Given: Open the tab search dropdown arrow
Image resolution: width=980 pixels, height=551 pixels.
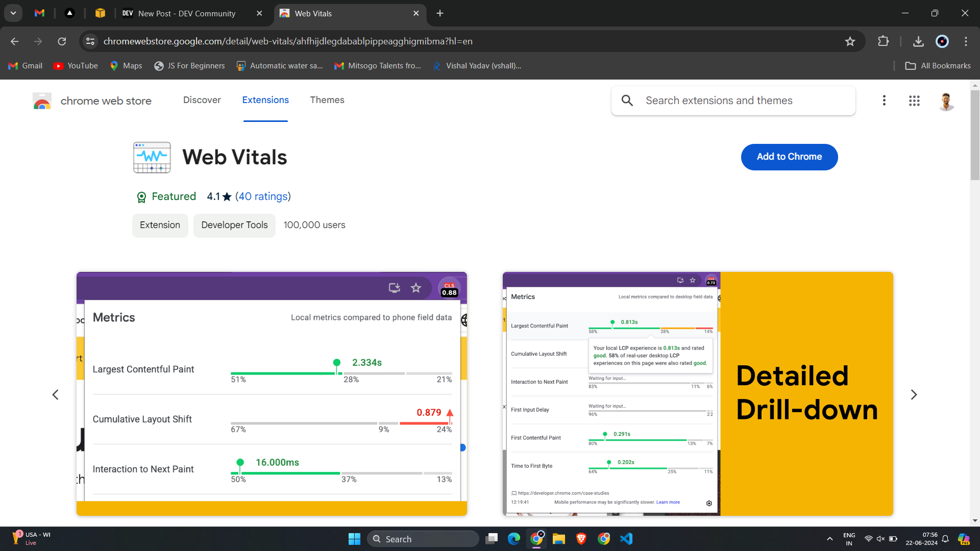Looking at the screenshot, I should pos(13,13).
